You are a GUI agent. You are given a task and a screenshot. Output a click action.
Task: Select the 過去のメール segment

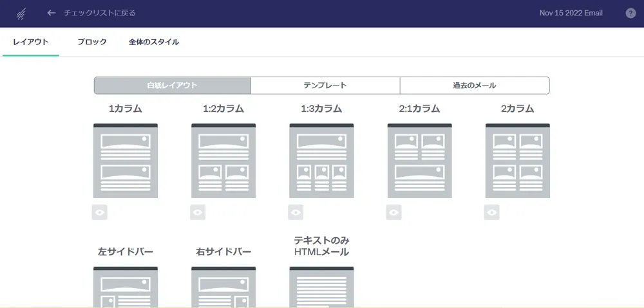click(475, 86)
